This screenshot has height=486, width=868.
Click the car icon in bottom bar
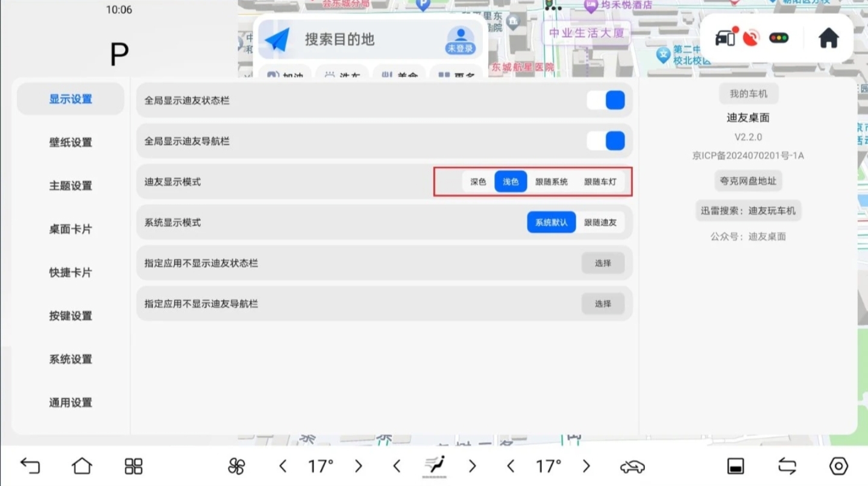point(632,466)
